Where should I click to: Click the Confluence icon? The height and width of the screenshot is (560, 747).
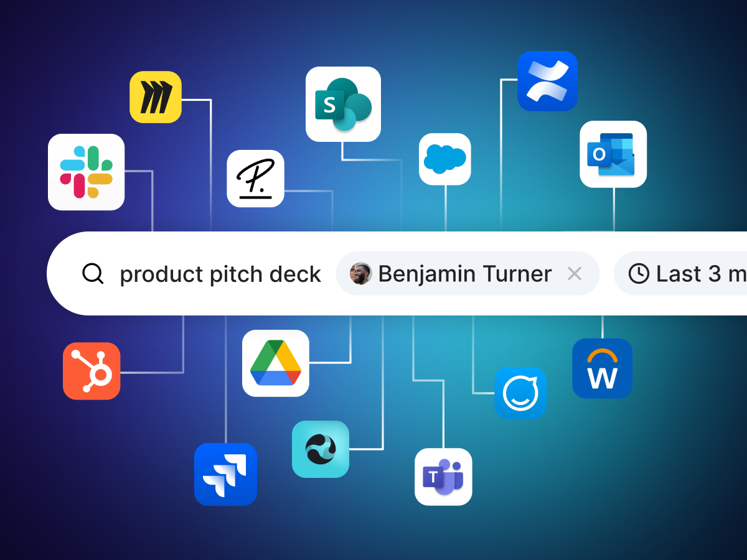click(548, 81)
